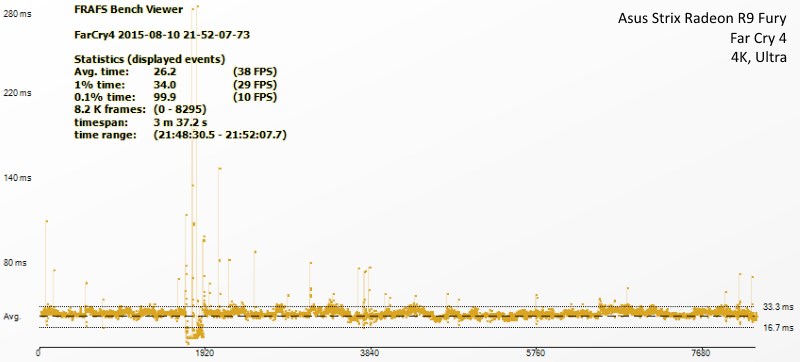800x362 pixels.
Task: Click the timespan 3 m 37.2 s value
Action: point(180,123)
